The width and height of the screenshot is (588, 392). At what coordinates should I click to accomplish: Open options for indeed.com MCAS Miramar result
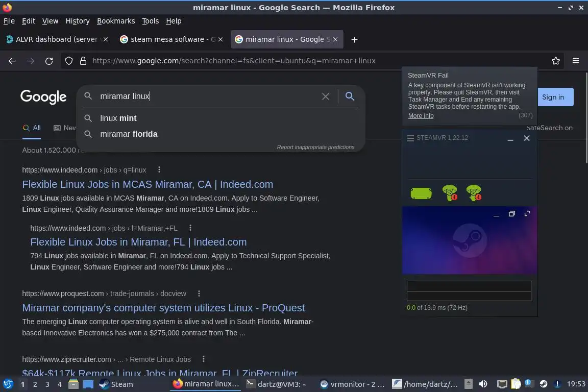(159, 169)
